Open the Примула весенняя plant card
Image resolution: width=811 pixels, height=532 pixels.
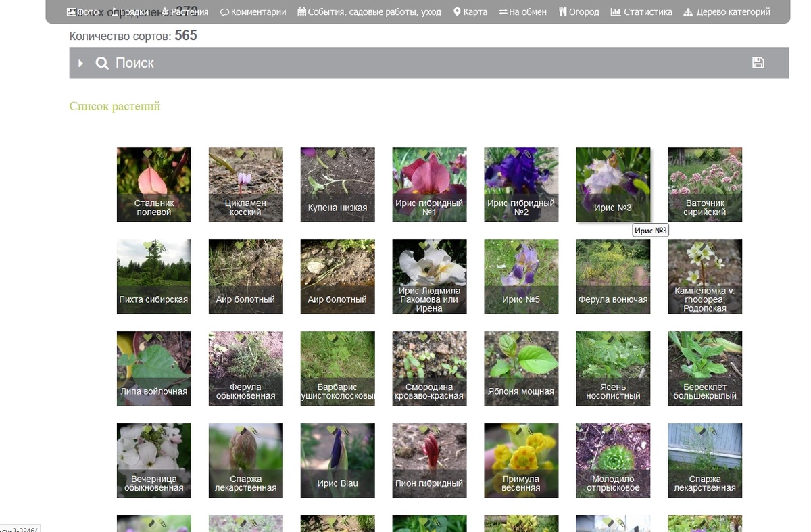(x=521, y=460)
